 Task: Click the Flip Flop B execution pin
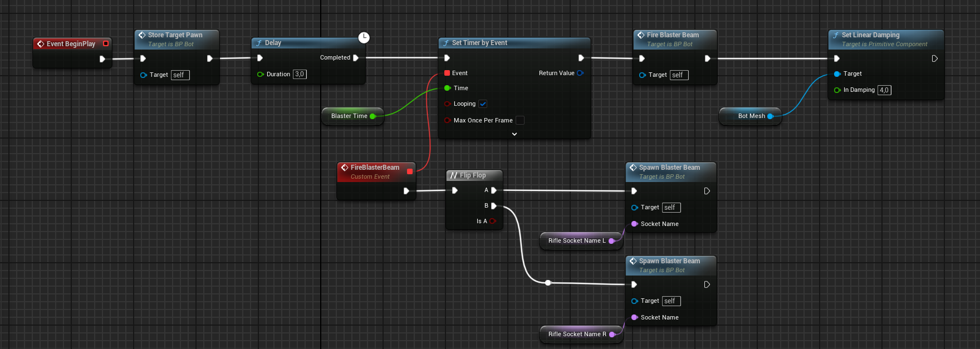pyautogui.click(x=493, y=206)
